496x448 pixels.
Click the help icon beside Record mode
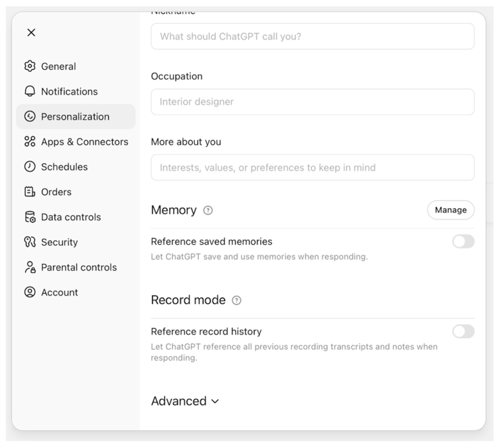tap(236, 300)
